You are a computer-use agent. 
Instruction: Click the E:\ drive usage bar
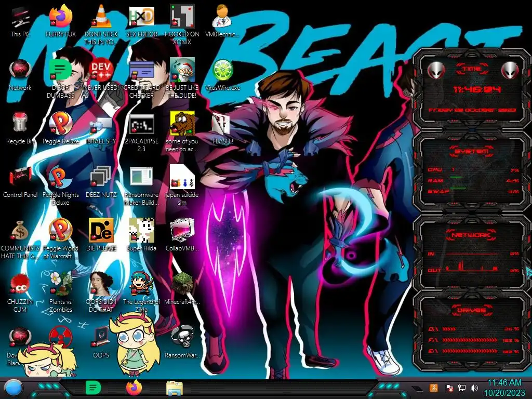coord(470,351)
